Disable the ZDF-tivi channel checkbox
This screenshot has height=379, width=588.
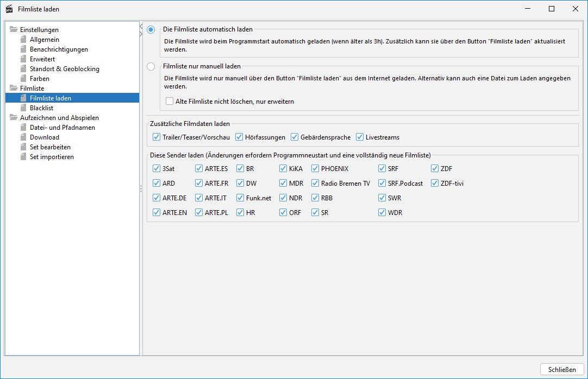pyautogui.click(x=435, y=184)
